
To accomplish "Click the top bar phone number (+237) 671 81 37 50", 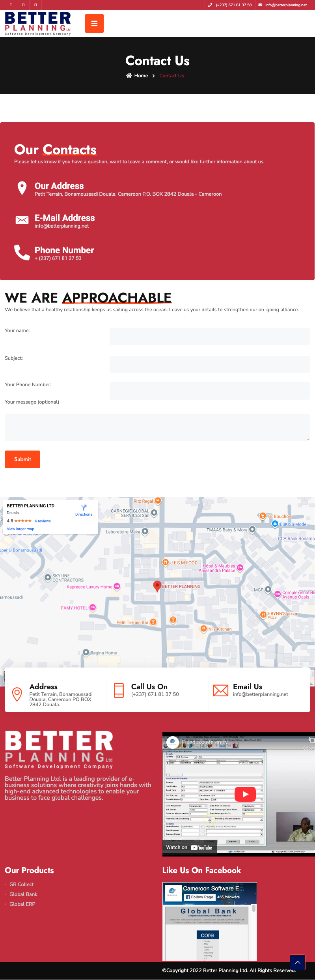I will pyautogui.click(x=234, y=5).
